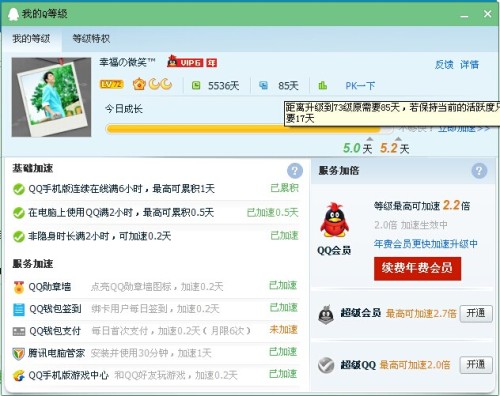Click the crown level icon

point(139,84)
